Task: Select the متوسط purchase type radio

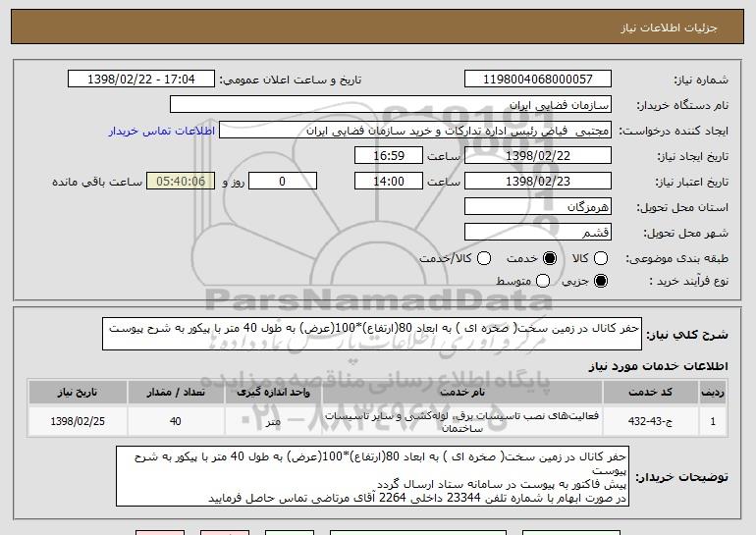Action: tap(542, 281)
